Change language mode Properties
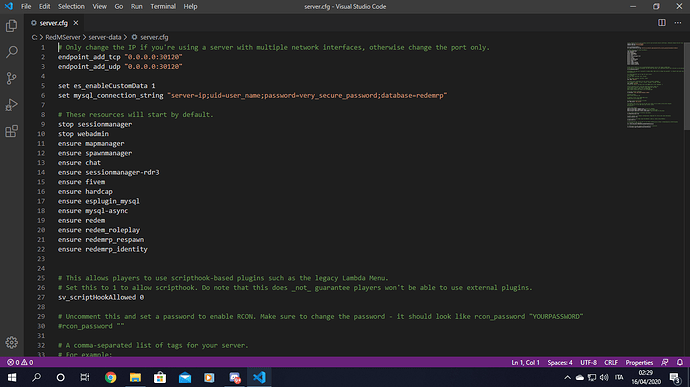 coord(639,362)
